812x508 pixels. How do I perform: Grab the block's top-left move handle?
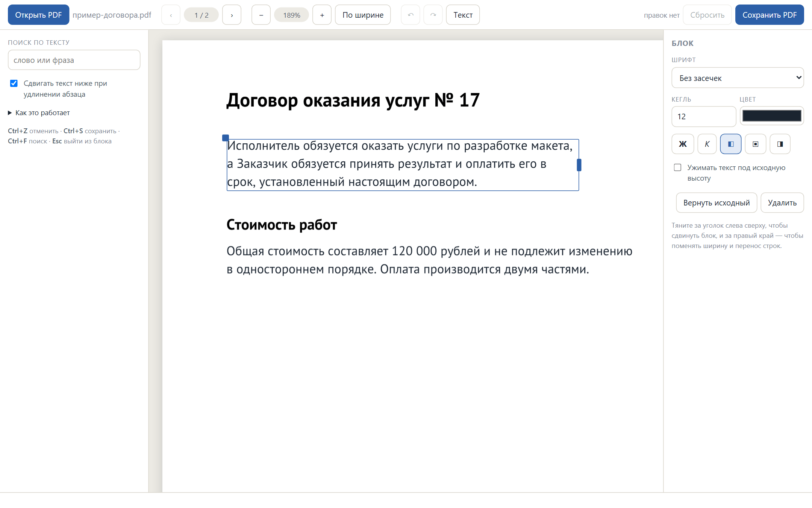coord(226,138)
